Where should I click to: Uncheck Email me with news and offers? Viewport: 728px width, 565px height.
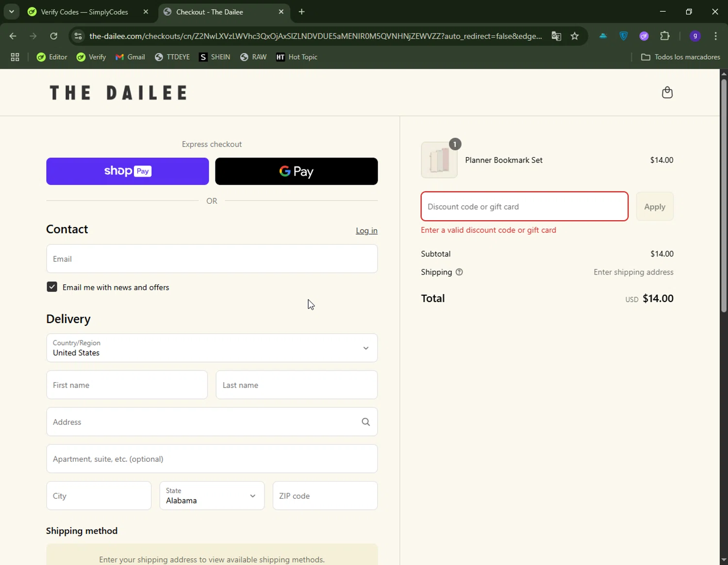pyautogui.click(x=52, y=287)
